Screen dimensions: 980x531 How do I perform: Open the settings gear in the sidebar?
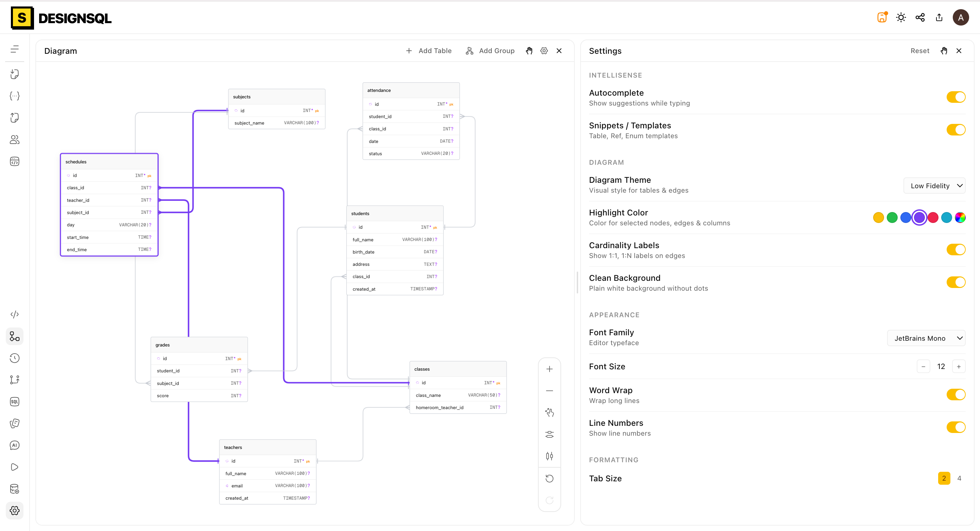(14, 511)
